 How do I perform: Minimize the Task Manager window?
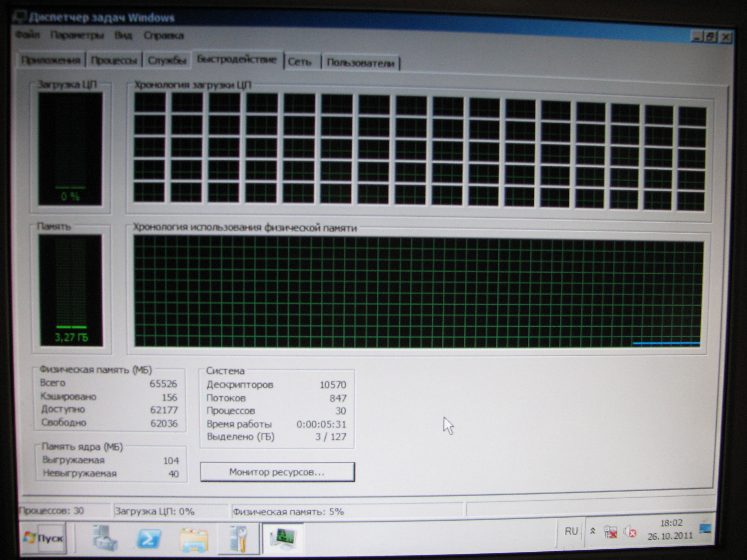coord(697,37)
